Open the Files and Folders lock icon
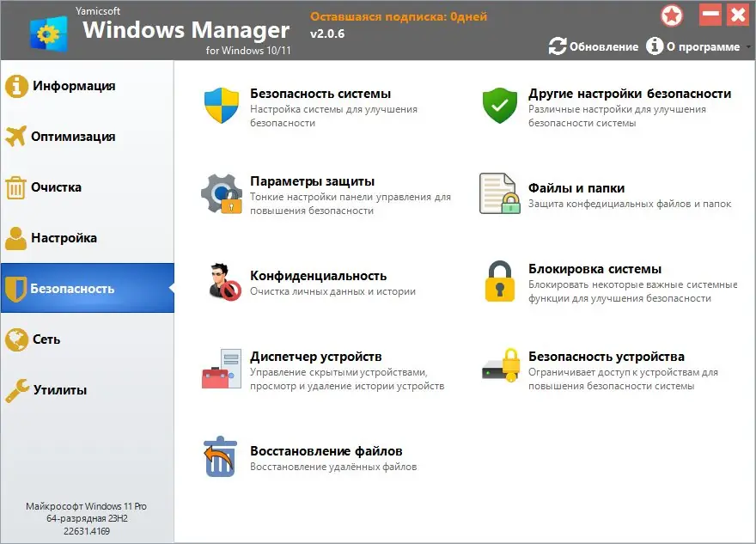 tap(499, 194)
